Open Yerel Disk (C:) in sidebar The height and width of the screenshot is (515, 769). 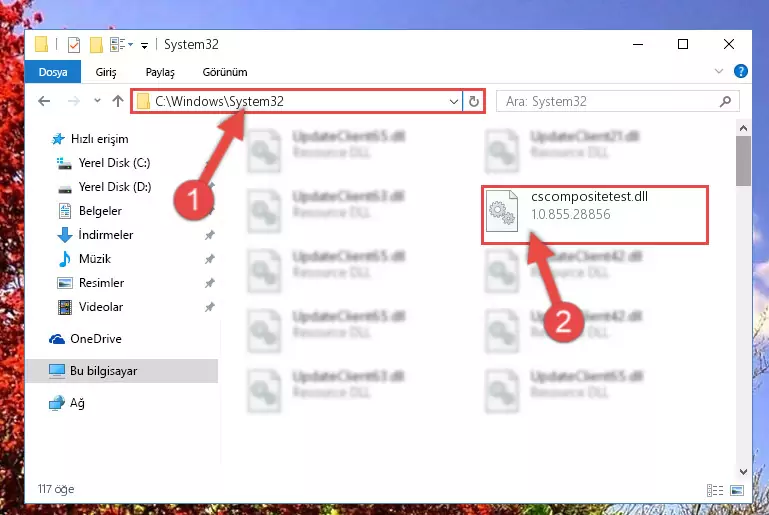[x=114, y=163]
